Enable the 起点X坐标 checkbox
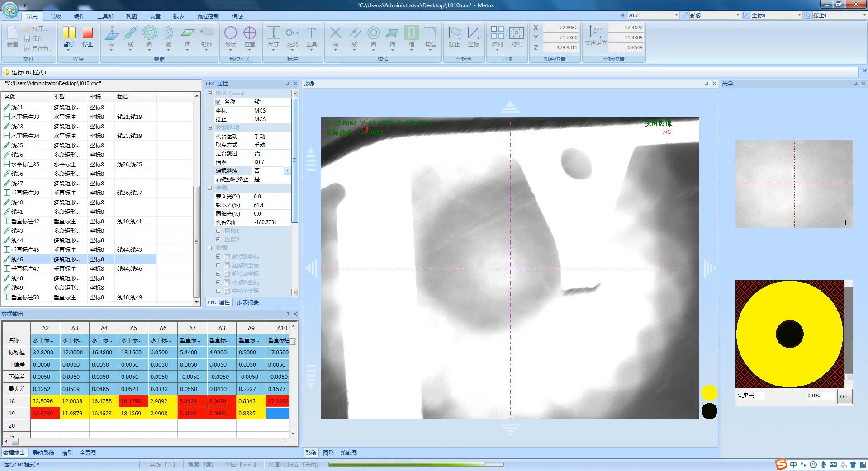The width and height of the screenshot is (868, 471). (x=227, y=257)
